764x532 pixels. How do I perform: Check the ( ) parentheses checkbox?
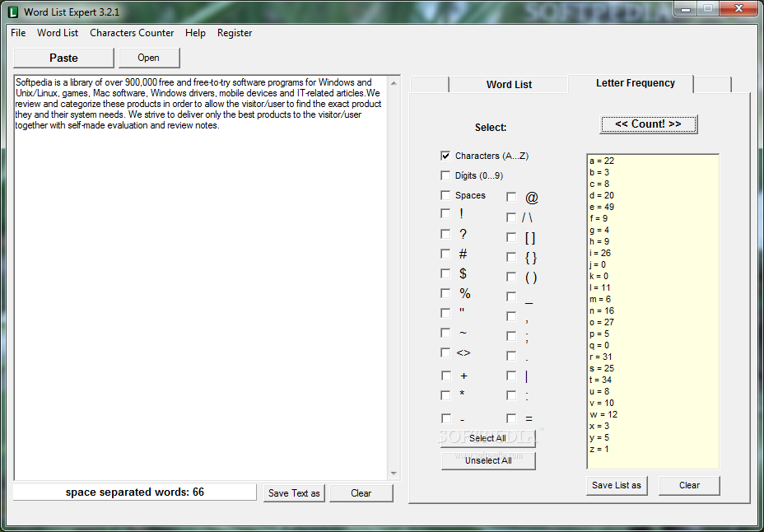click(511, 277)
